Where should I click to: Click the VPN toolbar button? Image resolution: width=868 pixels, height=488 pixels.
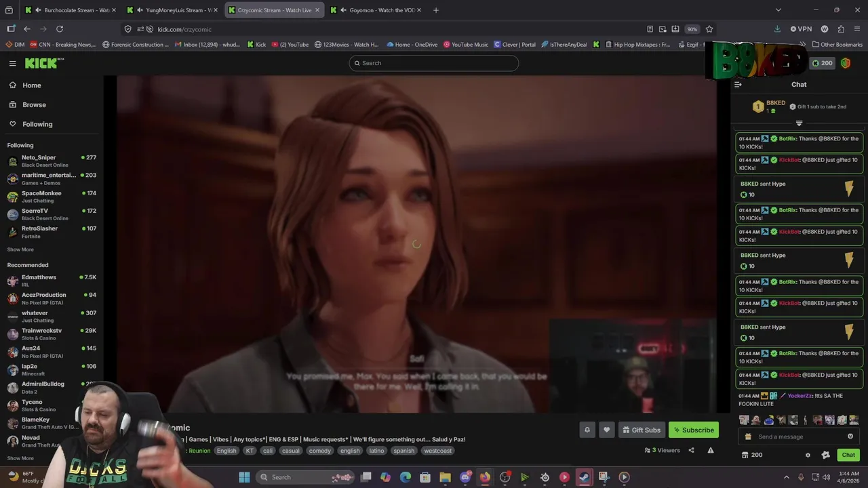coord(802,29)
